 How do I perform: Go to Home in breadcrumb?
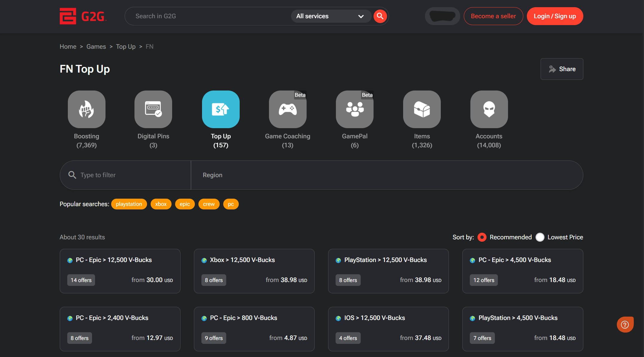pos(68,47)
